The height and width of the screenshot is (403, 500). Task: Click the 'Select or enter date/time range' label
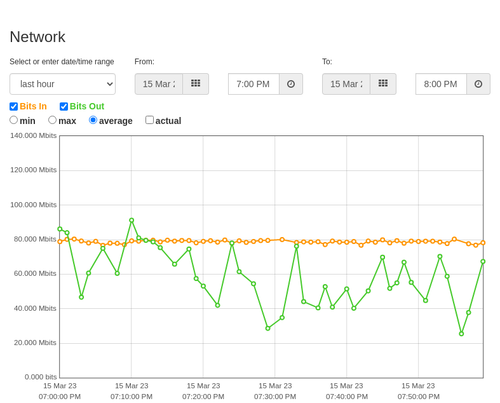click(x=62, y=62)
